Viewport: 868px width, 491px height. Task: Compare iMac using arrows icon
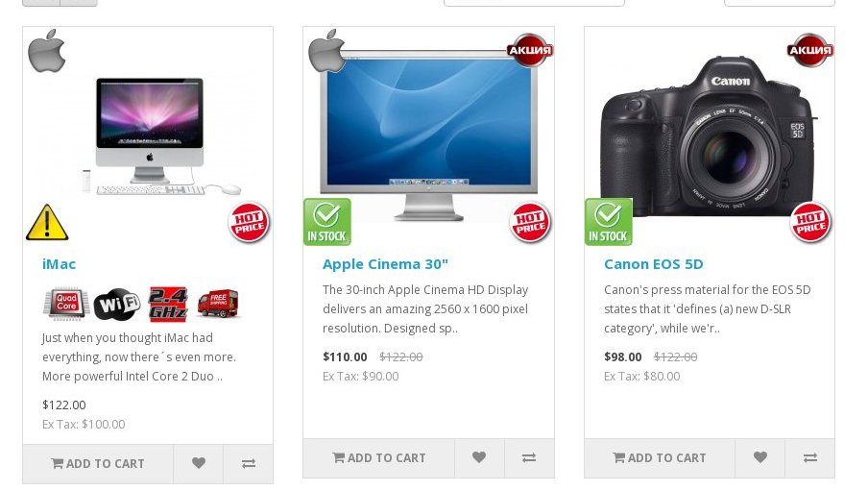click(x=248, y=463)
